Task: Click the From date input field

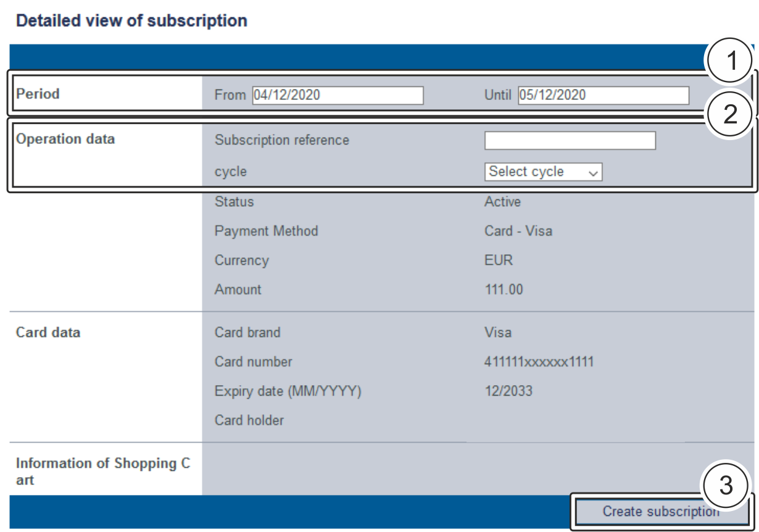Action: pos(338,95)
